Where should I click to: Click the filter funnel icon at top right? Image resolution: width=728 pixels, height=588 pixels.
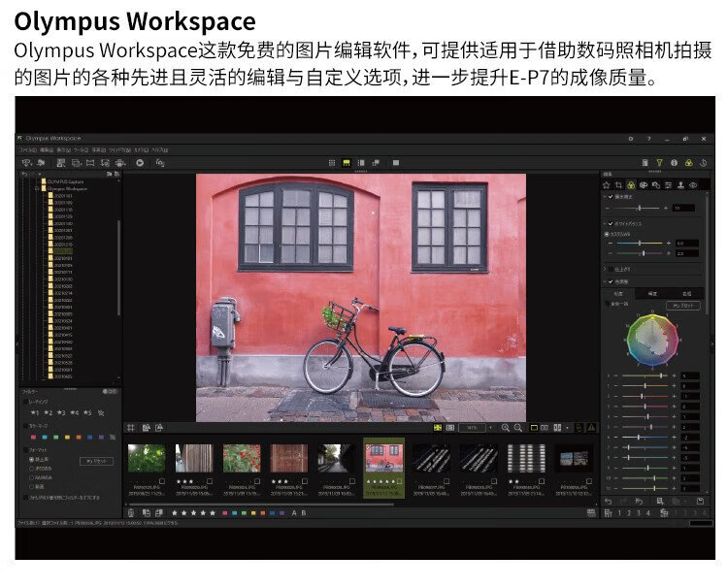point(658,163)
